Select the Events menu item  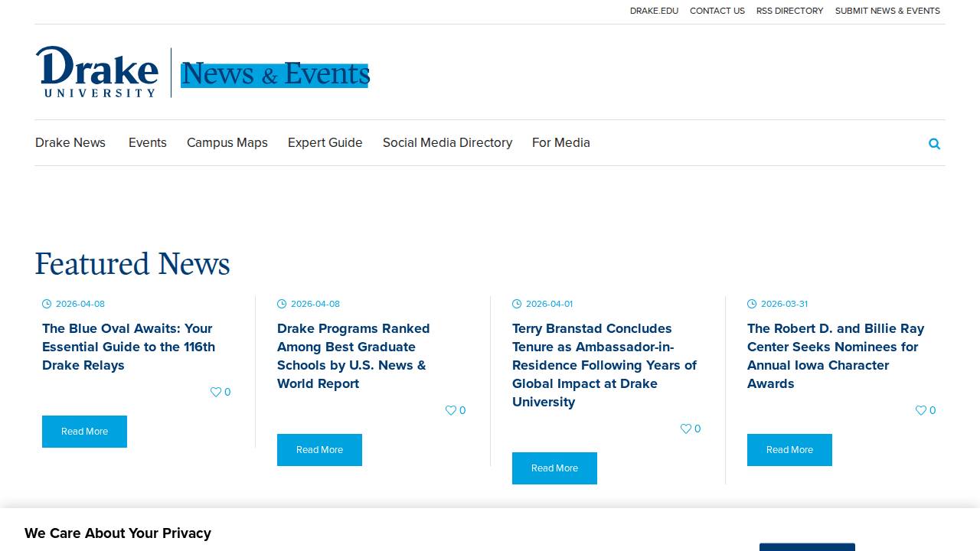coord(147,143)
